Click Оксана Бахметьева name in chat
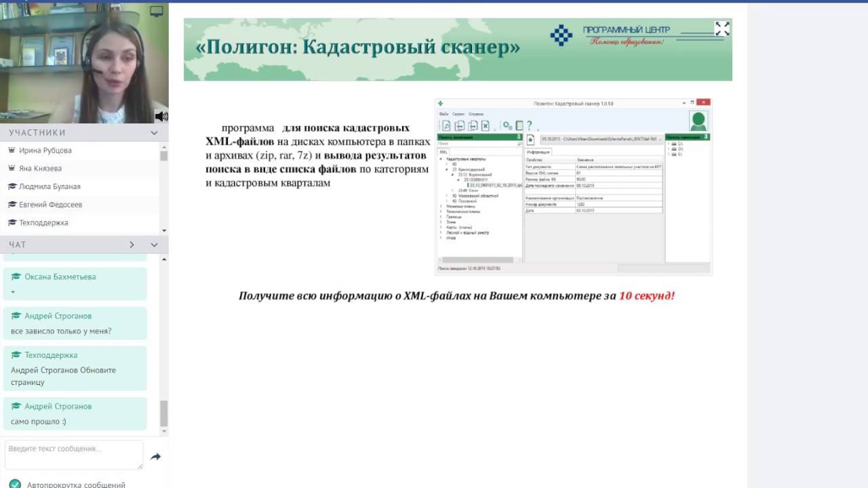 (x=60, y=277)
